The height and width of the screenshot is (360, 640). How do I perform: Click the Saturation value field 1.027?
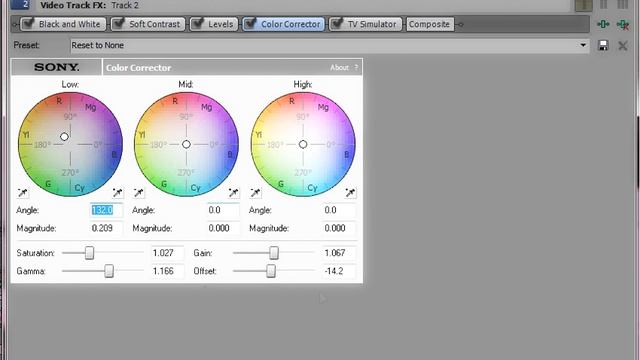tap(167, 253)
